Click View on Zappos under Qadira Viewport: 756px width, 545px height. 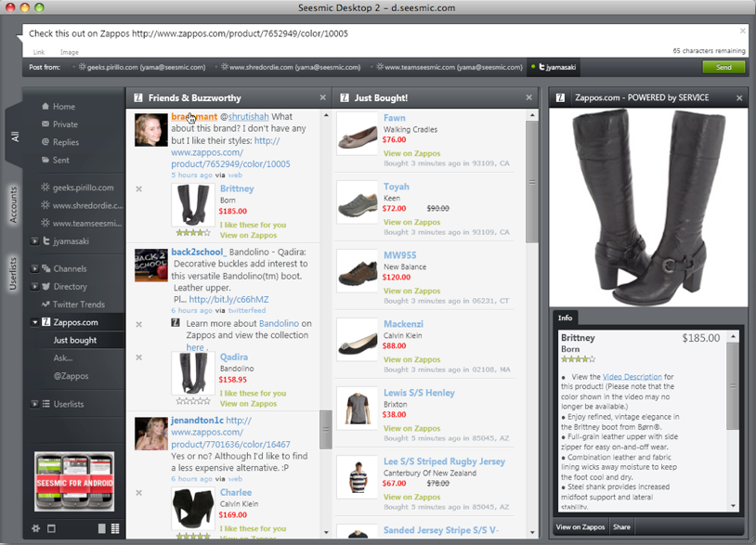[248, 404]
